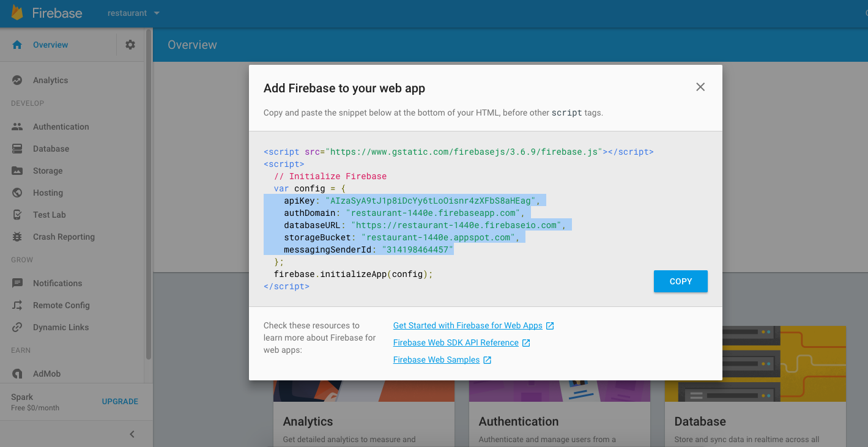Open Firebase Web Samples link
Image resolution: width=868 pixels, height=447 pixels.
[436, 360]
